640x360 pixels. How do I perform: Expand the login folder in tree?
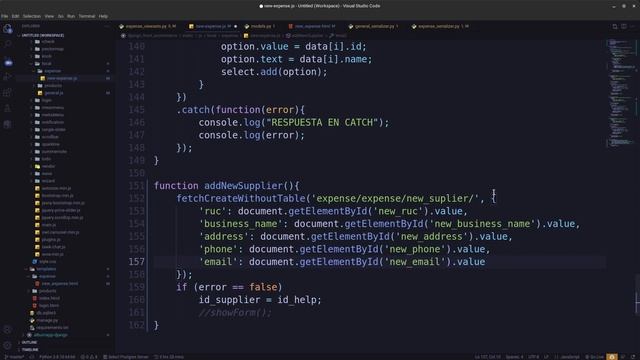tap(46, 100)
